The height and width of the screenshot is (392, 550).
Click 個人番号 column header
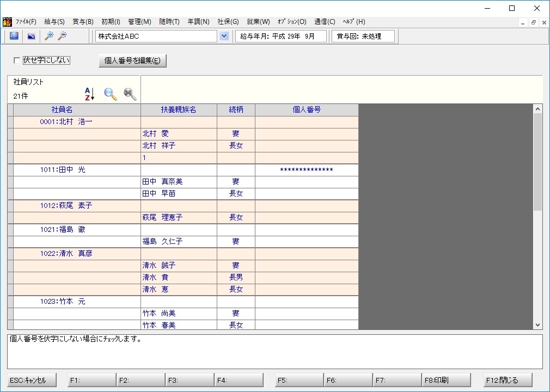click(x=307, y=110)
